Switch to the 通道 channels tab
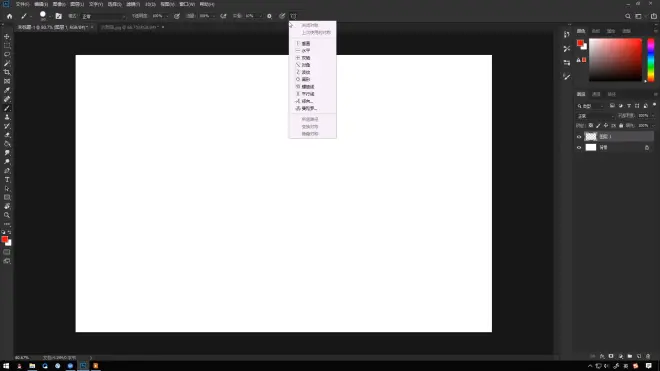Viewport: 660px width, 371px height. [x=596, y=94]
